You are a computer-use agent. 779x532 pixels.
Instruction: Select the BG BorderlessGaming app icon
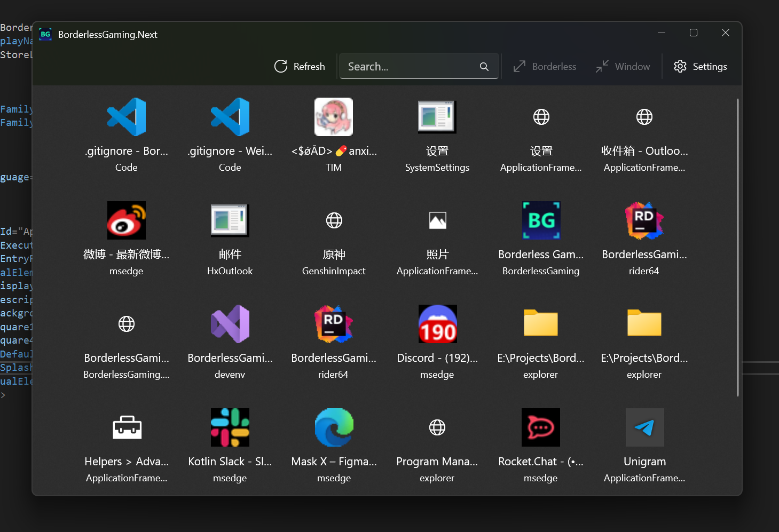pyautogui.click(x=541, y=220)
